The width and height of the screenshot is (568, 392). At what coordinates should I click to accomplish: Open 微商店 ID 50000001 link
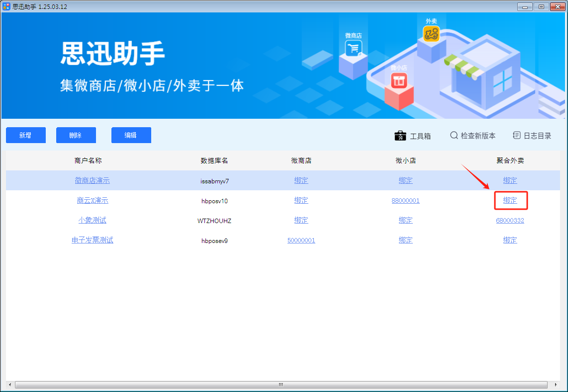(x=301, y=240)
